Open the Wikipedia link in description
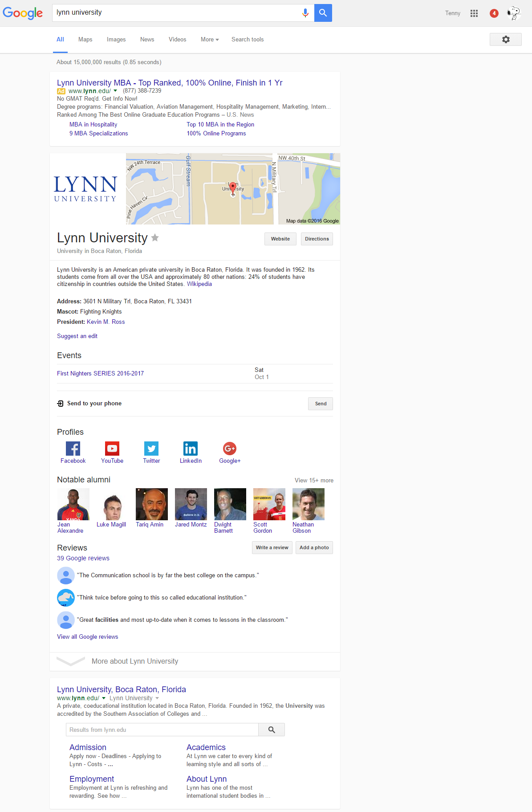The height and width of the screenshot is (812, 532). tap(199, 284)
